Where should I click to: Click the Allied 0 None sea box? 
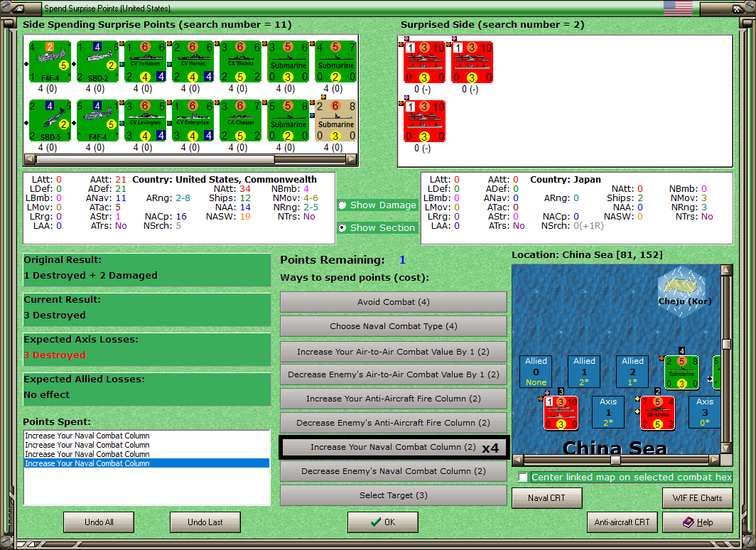tap(536, 372)
